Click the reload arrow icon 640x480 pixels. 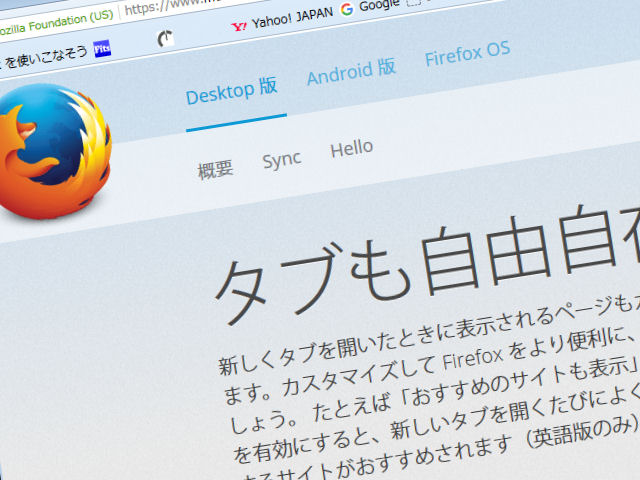click(x=165, y=39)
